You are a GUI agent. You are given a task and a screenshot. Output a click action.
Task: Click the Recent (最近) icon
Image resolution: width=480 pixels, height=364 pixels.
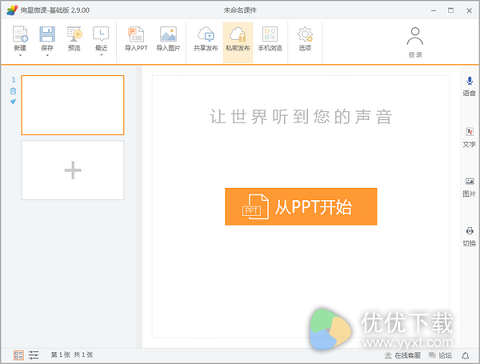pos(101,34)
